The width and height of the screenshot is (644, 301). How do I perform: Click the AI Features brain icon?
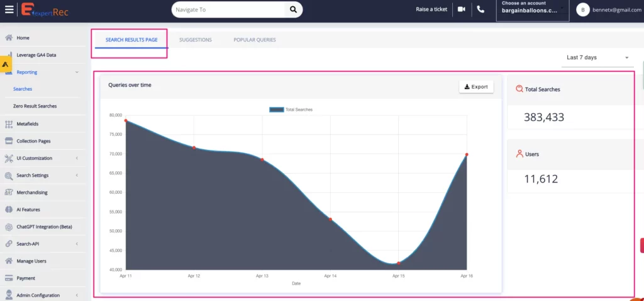pyautogui.click(x=9, y=210)
